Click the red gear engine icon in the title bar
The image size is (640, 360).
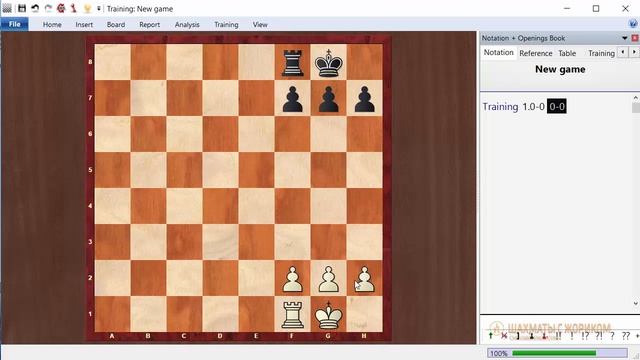tap(61, 8)
